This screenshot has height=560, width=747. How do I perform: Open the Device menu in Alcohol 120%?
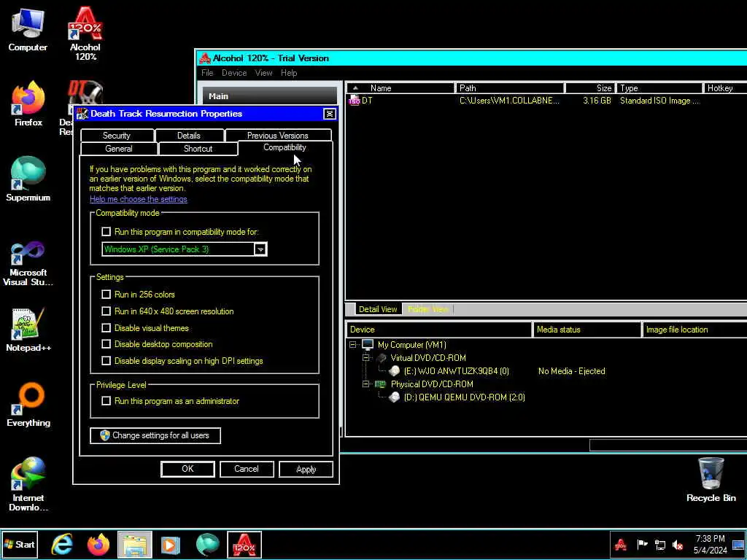tap(234, 73)
